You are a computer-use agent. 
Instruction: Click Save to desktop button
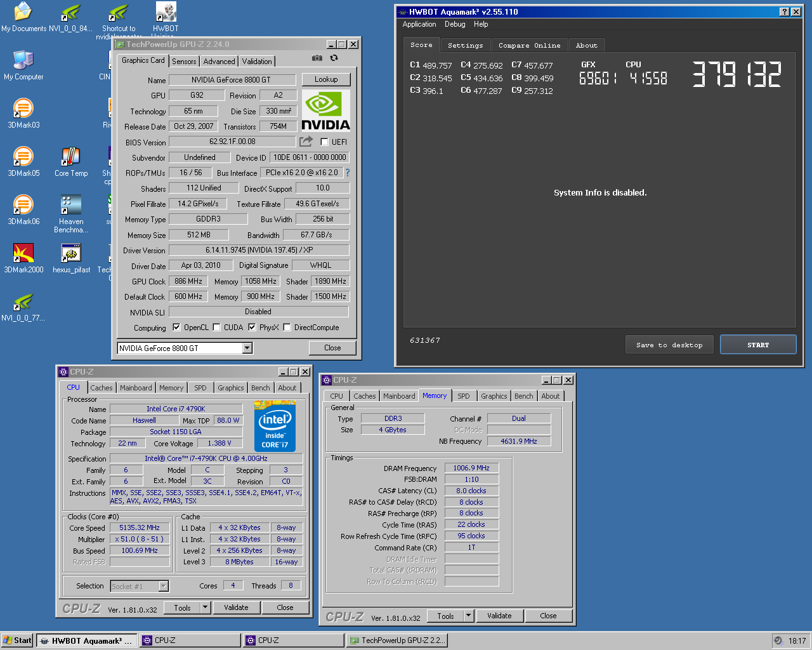(x=669, y=345)
